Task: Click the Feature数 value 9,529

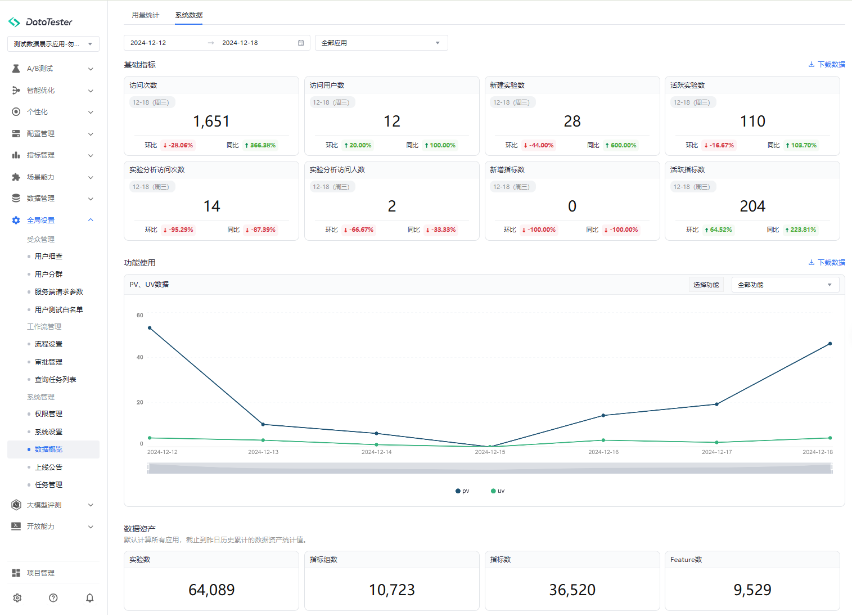Action: tap(752, 590)
